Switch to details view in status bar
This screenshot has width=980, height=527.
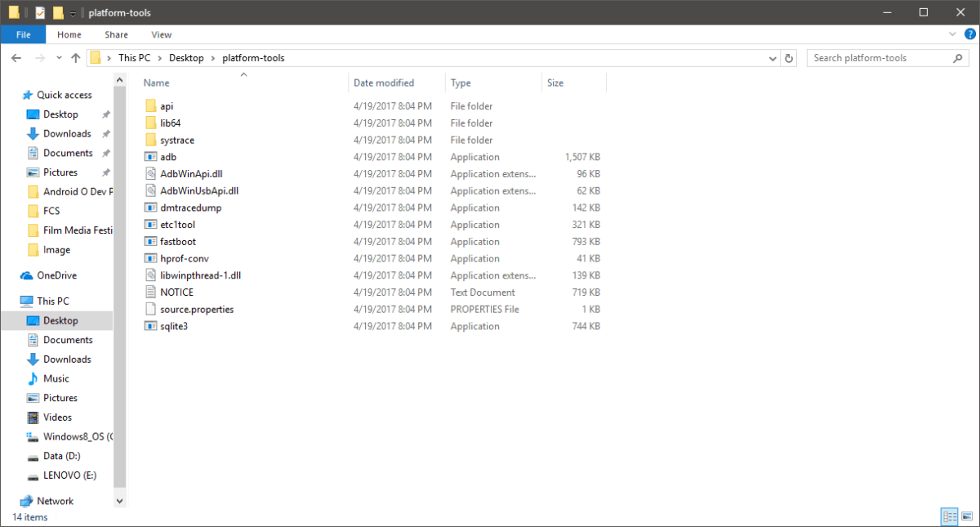[950, 516]
